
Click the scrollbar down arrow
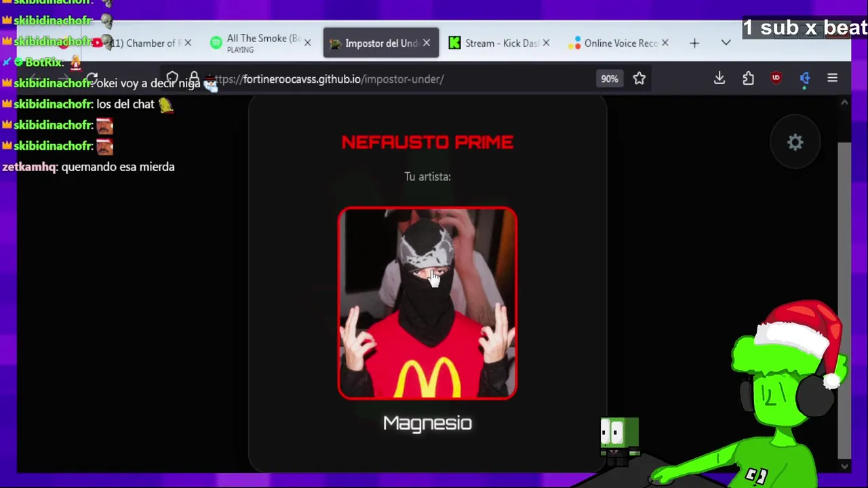(844, 466)
